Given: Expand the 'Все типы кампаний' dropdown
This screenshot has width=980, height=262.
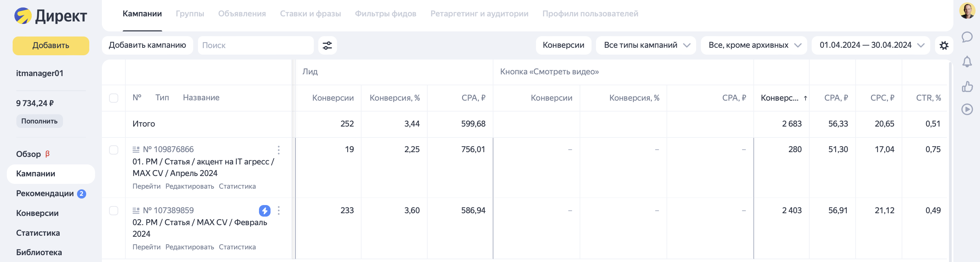Looking at the screenshot, I should point(646,45).
